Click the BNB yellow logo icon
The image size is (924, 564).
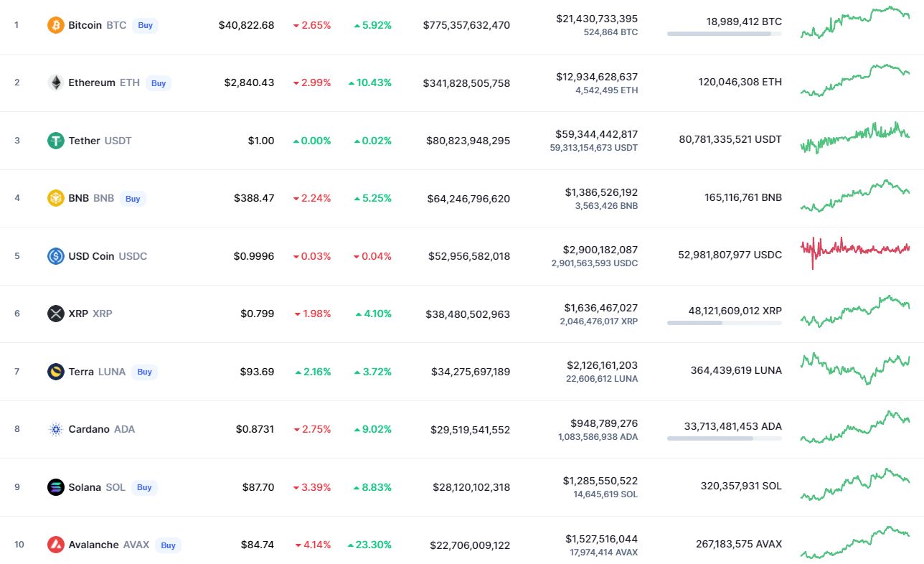pos(55,198)
